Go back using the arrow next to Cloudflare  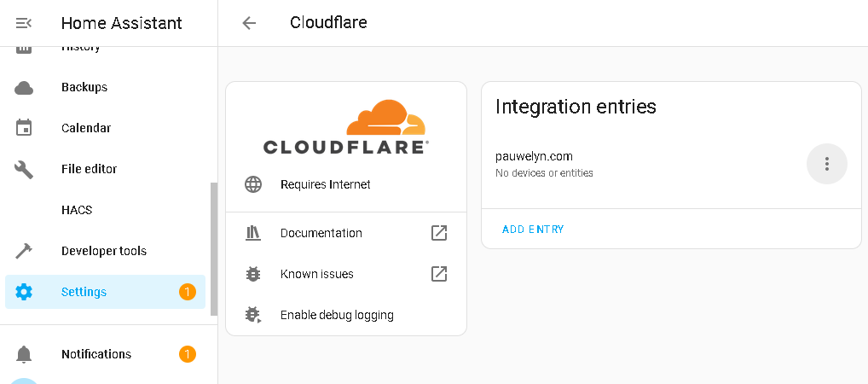point(249,23)
